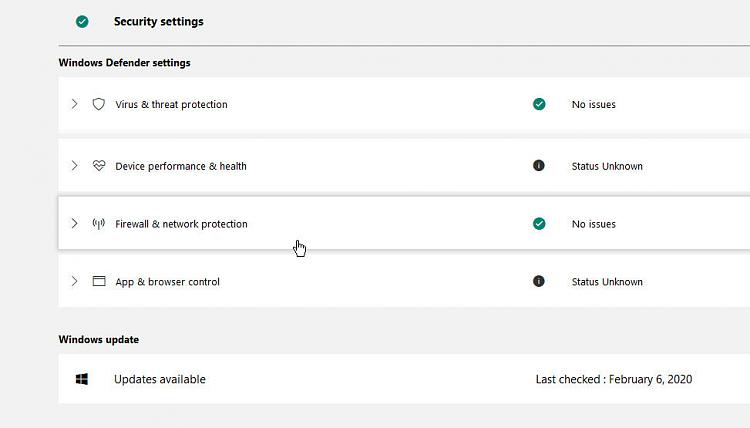The height and width of the screenshot is (428, 750).
Task: Click the antenna icon for Firewall & network protection
Action: point(99,224)
